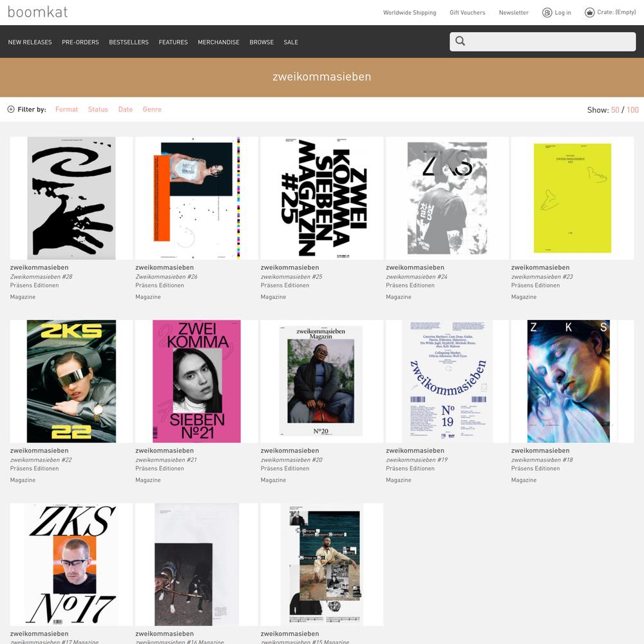The width and height of the screenshot is (644, 644).
Task: Click Präsens Editionen label under #24
Action: [x=410, y=285]
